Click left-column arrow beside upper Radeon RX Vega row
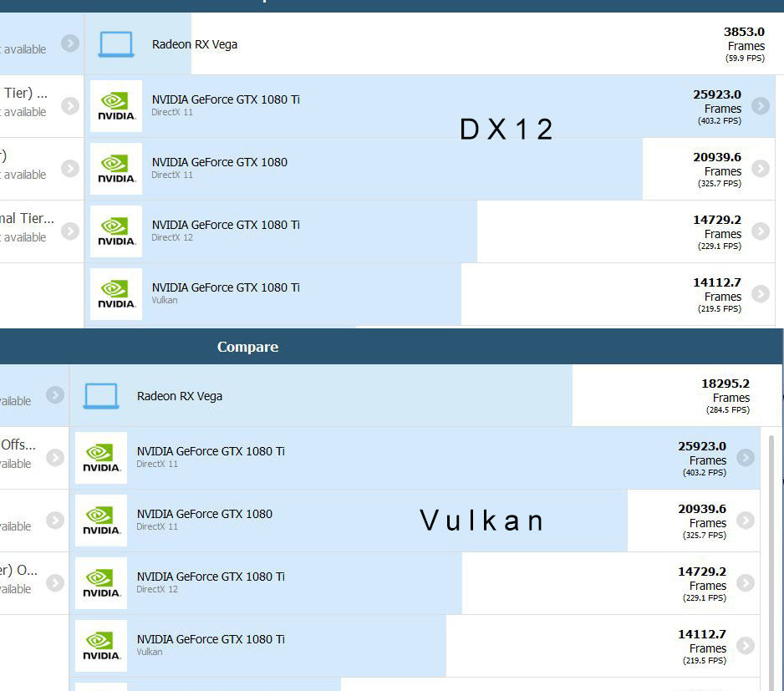 [70, 43]
